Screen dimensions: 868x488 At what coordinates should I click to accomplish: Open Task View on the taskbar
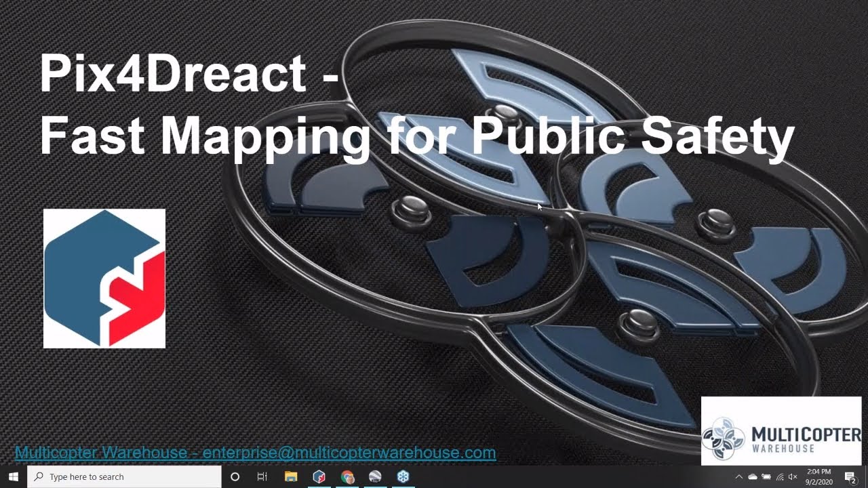tap(262, 476)
